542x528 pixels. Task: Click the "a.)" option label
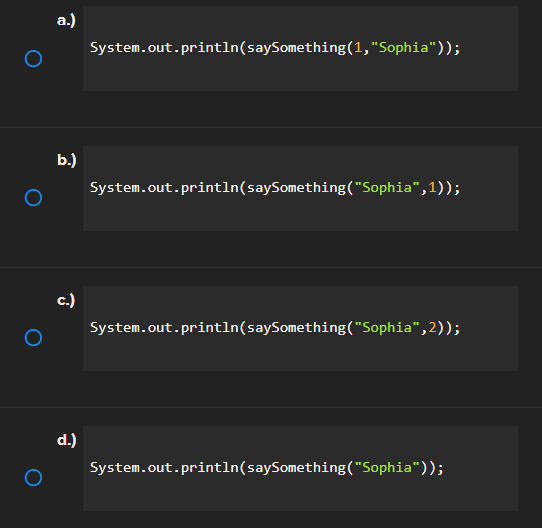(x=66, y=20)
